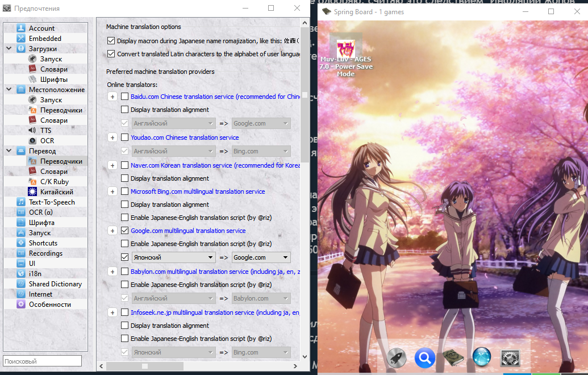Open the Google.com target translator dropdown
588x375 pixels.
point(261,257)
